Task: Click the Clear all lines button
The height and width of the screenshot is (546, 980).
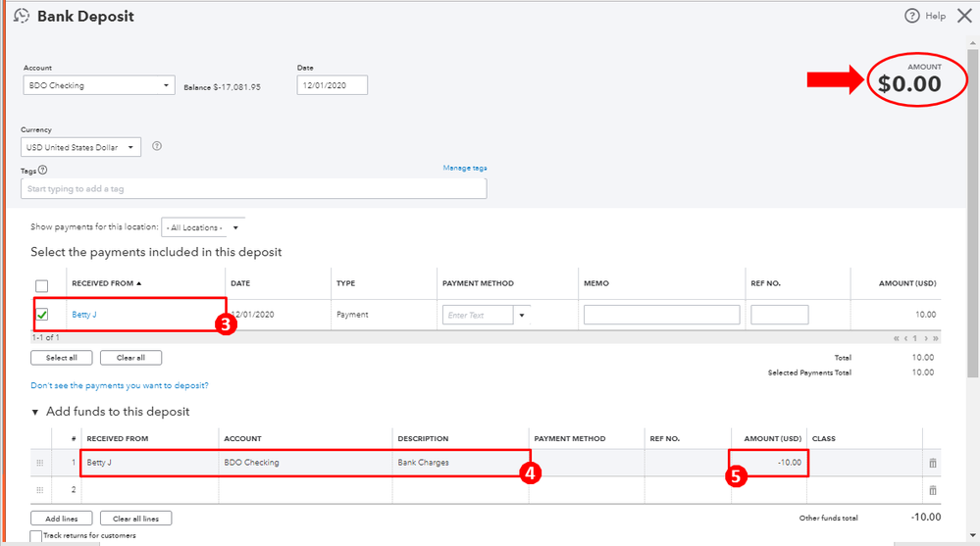Action: [136, 518]
